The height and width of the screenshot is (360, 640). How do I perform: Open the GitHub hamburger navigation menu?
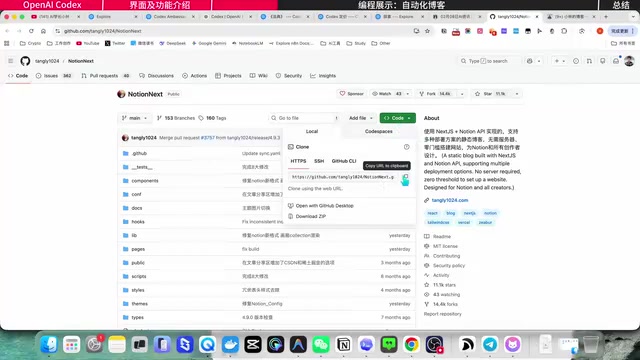point(11,61)
